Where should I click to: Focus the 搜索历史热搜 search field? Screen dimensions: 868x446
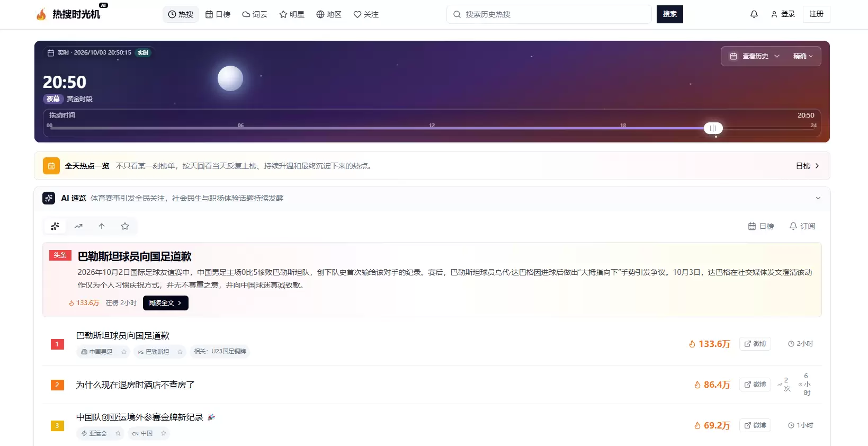549,14
